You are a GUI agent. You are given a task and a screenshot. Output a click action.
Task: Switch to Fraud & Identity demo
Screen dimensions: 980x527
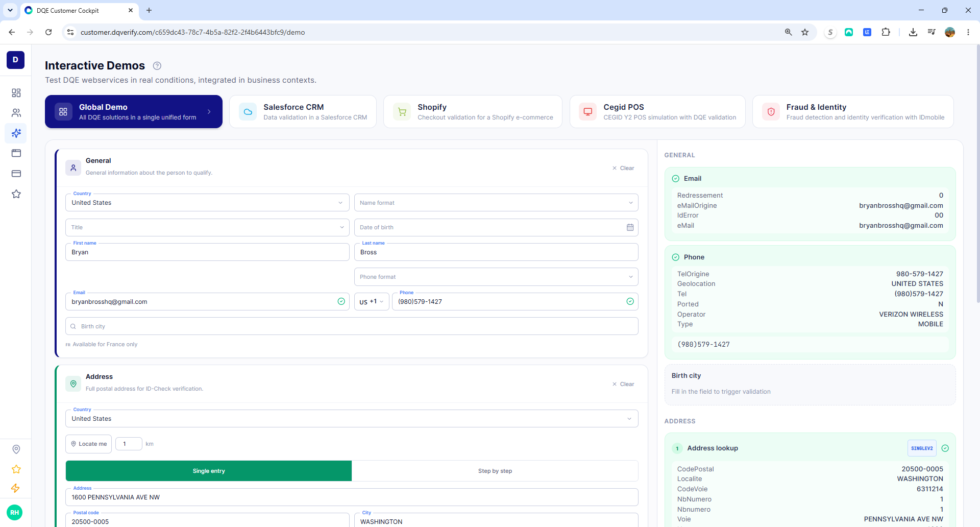[853, 112]
